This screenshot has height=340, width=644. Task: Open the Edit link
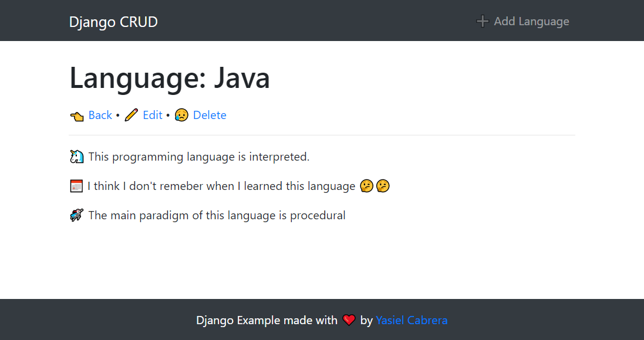tap(153, 115)
